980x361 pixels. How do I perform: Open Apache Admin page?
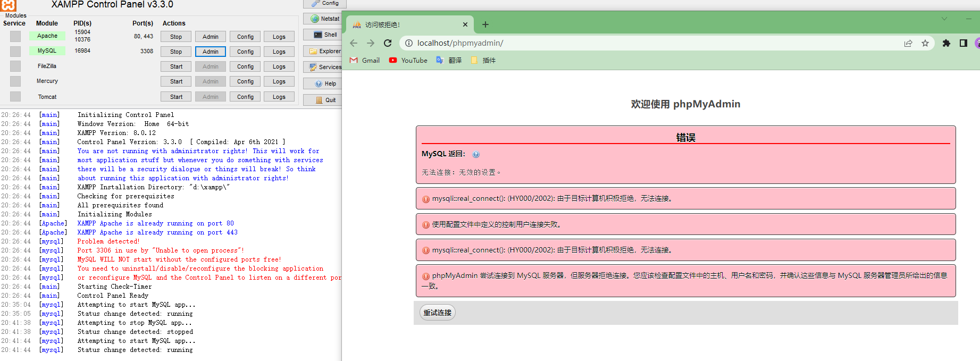click(x=211, y=37)
